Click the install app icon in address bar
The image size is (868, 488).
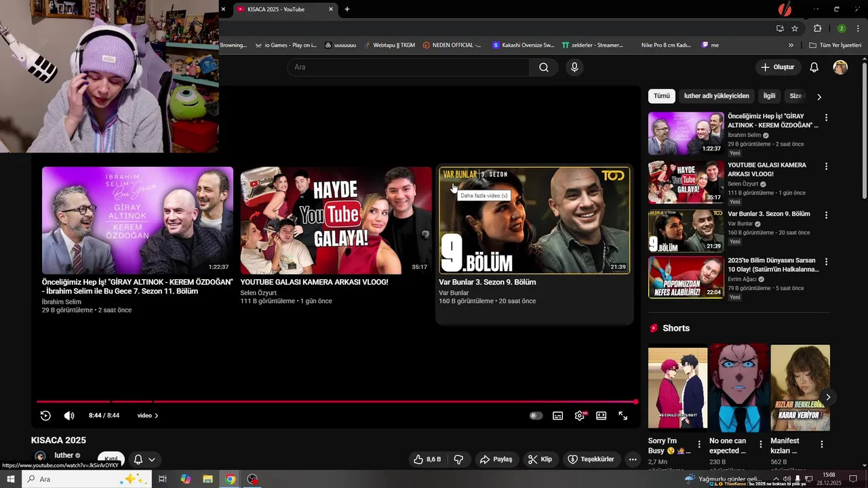pyautogui.click(x=780, y=28)
